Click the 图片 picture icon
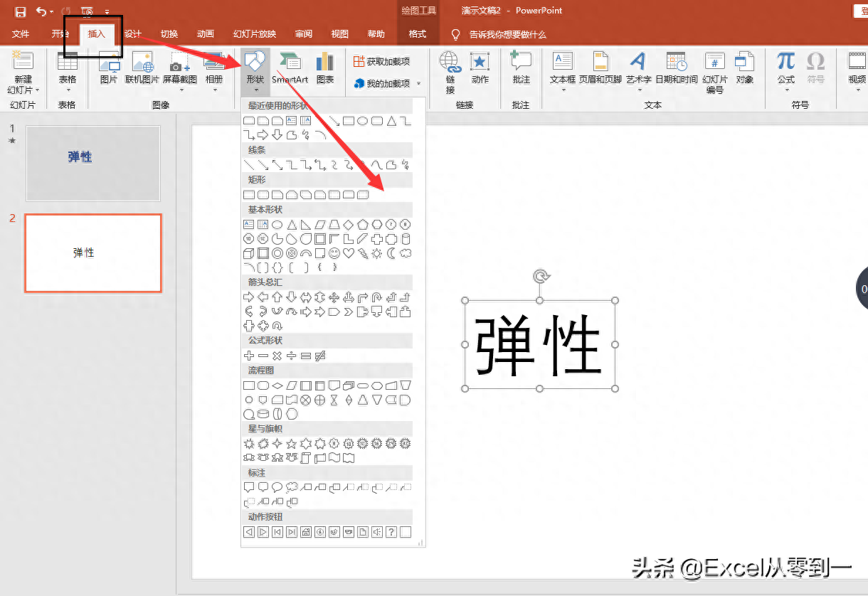 point(109,68)
